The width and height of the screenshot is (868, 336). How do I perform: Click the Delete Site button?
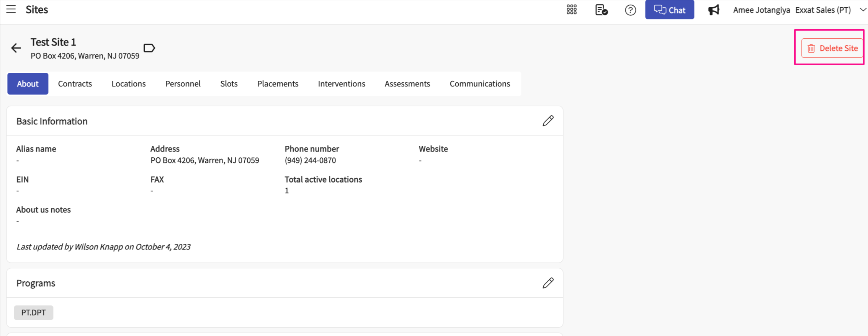tap(832, 48)
